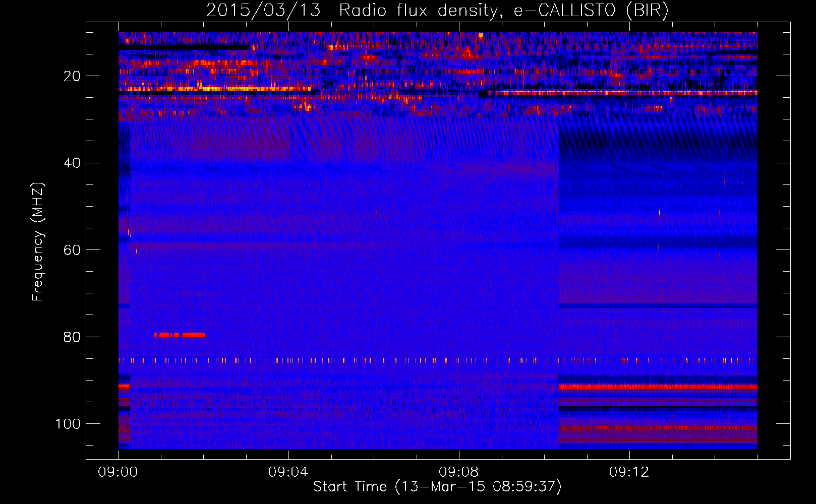816x504 pixels.
Task: Click the '80' frequency tick label
Action: pos(73,337)
